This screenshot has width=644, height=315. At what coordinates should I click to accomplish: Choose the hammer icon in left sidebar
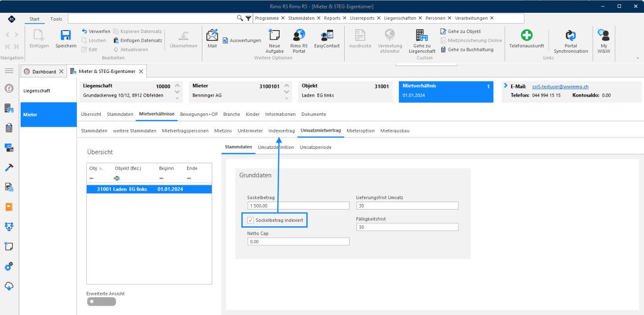(9, 167)
